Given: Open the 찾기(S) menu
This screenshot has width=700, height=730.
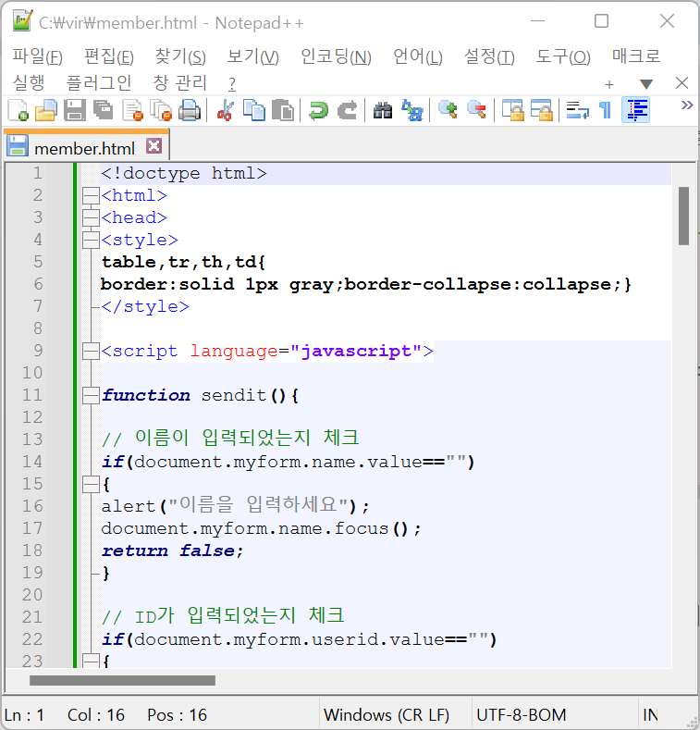Looking at the screenshot, I should coord(180,56).
